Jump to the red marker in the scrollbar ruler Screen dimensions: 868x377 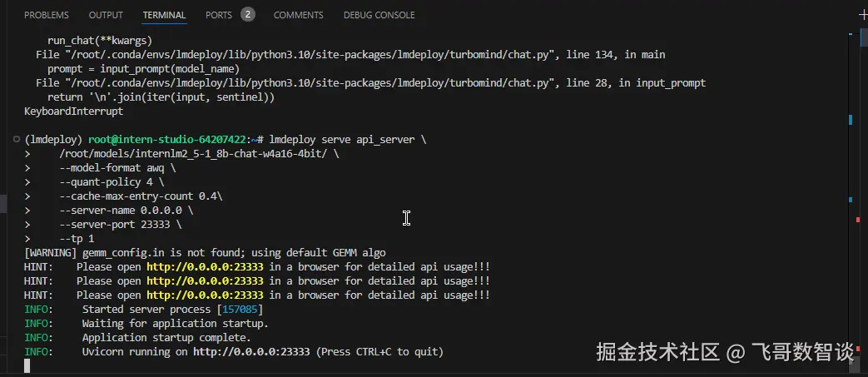click(858, 220)
